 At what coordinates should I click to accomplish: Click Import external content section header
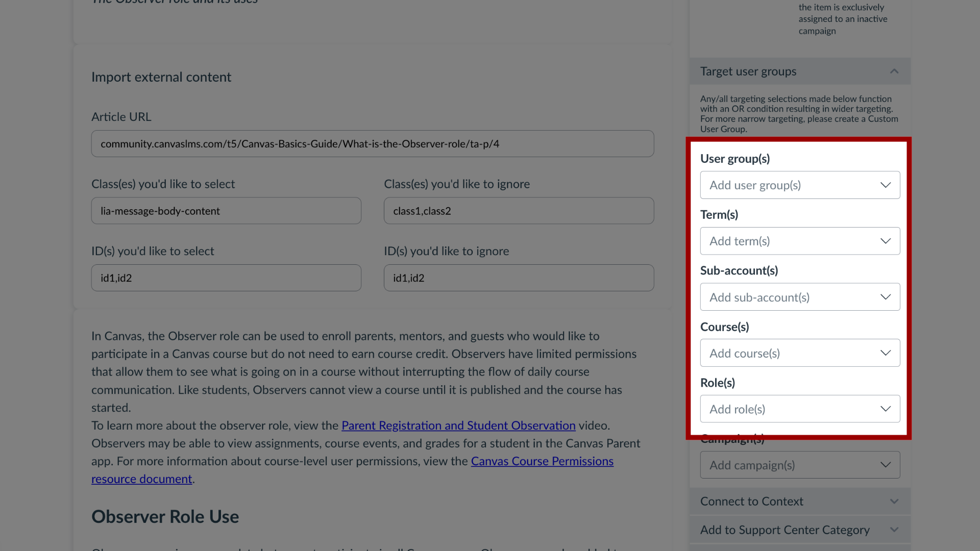(161, 78)
